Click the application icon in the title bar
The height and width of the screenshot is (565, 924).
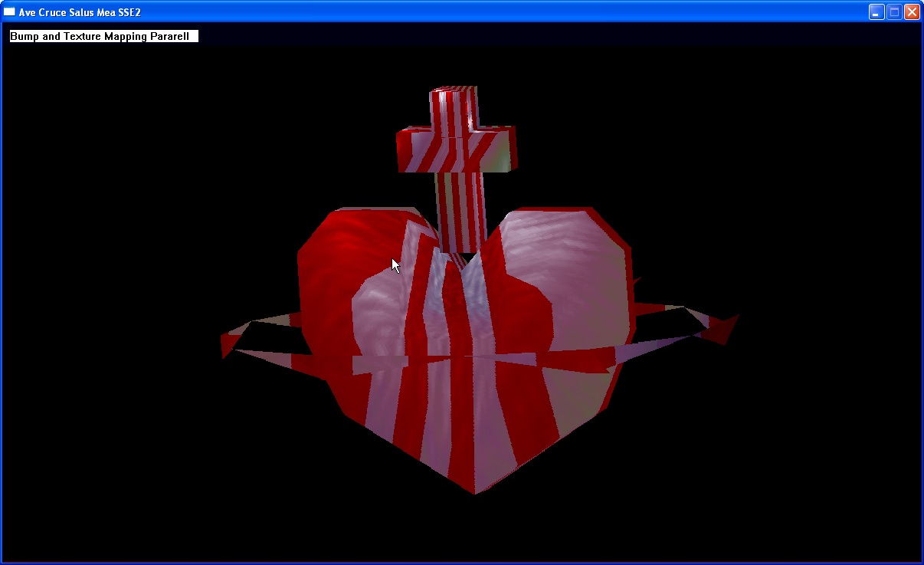click(10, 12)
